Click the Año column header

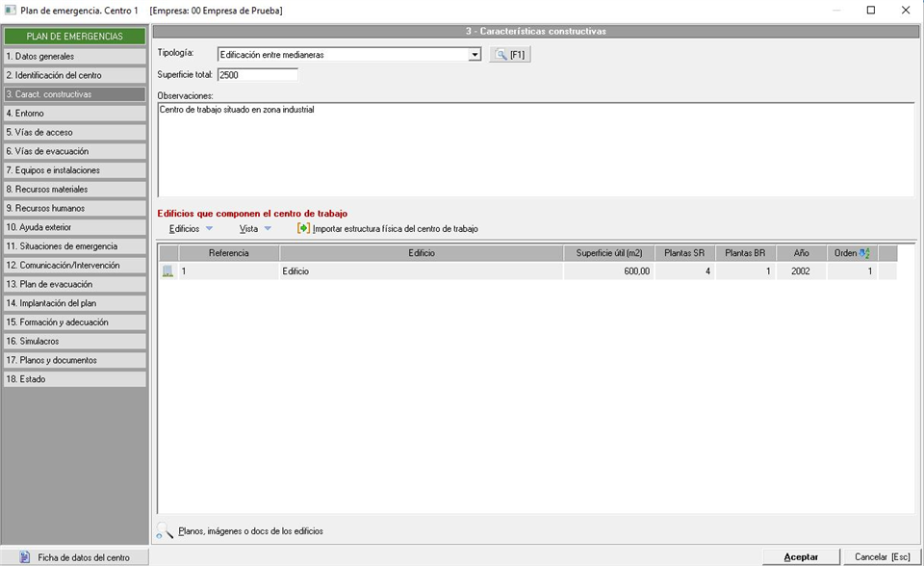tap(801, 253)
